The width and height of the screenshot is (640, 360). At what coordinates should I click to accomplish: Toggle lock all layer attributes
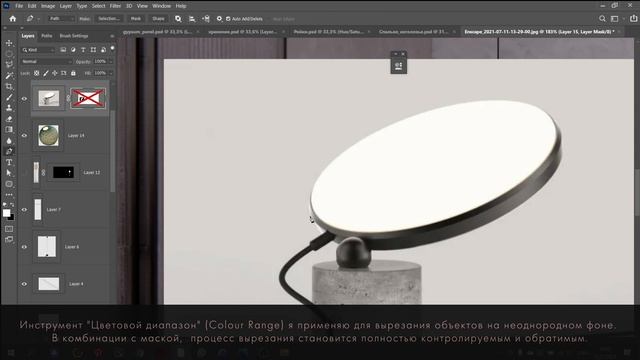[73, 73]
